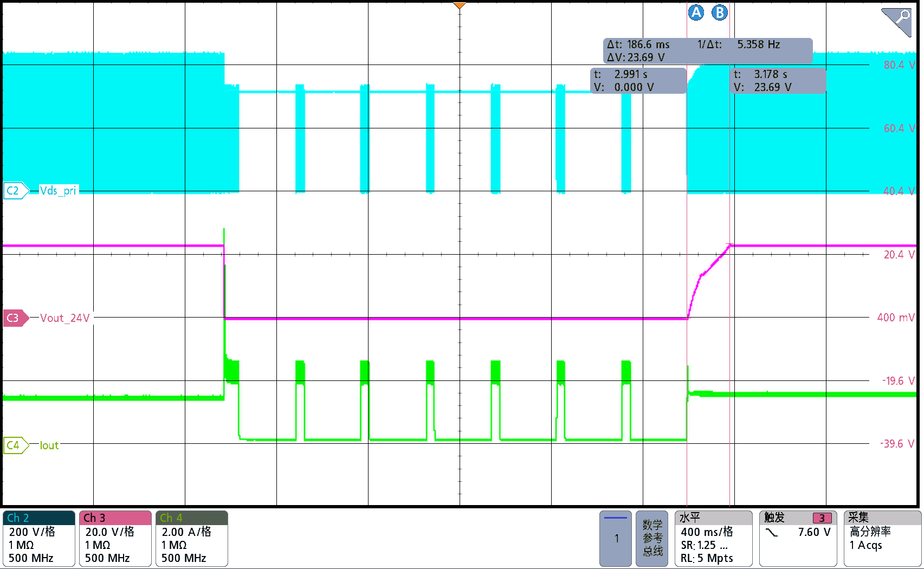Click cursor A readout 2.991 s

(638, 81)
